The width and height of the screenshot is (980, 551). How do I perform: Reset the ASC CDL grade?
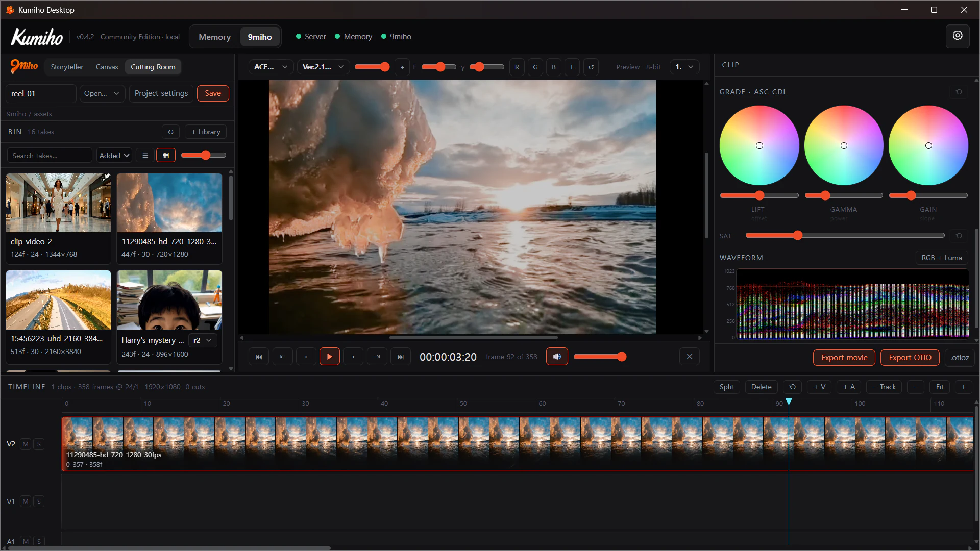point(959,92)
